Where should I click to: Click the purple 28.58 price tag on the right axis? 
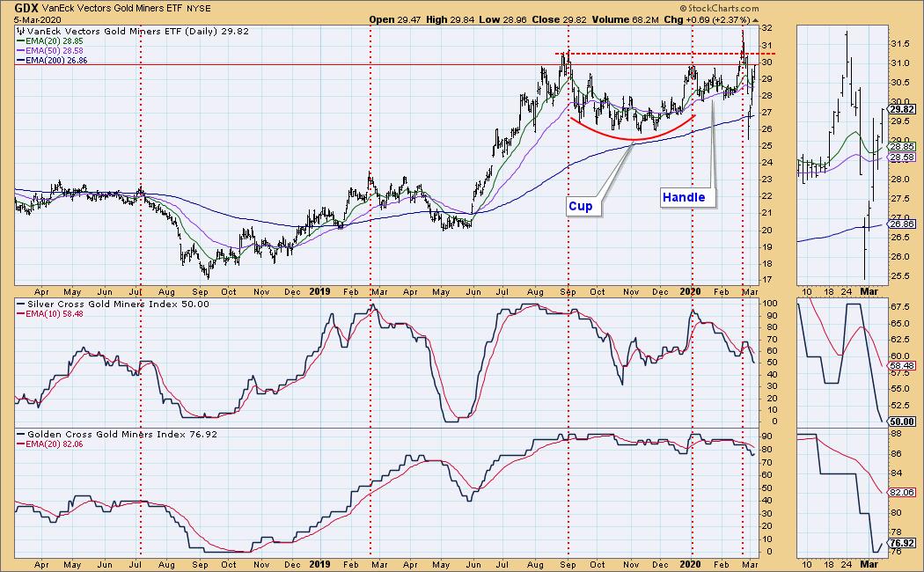(902, 158)
